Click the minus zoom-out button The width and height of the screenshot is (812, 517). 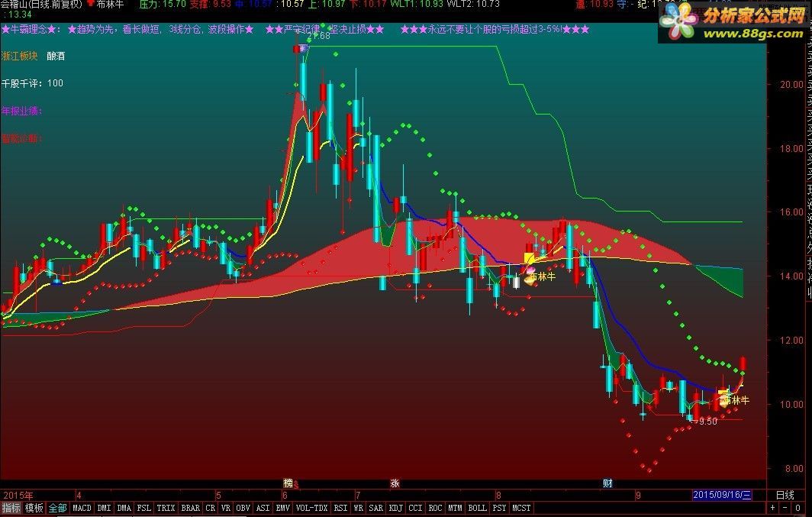click(x=785, y=508)
